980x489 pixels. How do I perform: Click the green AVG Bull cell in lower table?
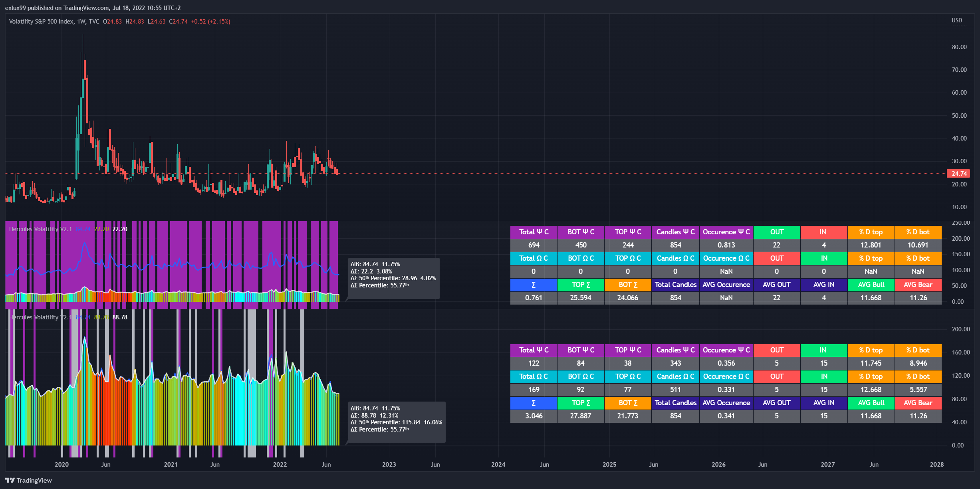pyautogui.click(x=871, y=403)
